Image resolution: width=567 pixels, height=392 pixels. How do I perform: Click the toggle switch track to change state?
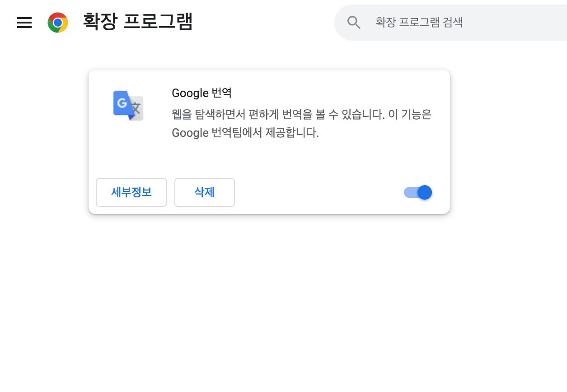coord(411,192)
